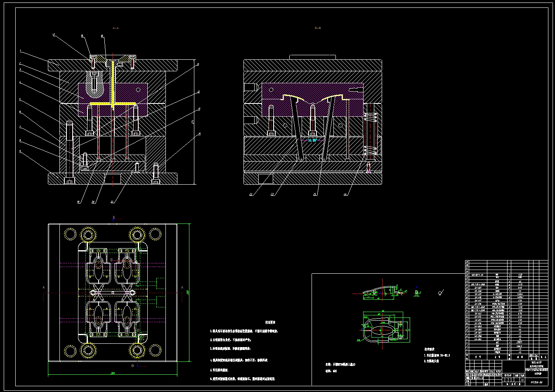Click the "名称" line under the part drawing

click(x=340, y=365)
